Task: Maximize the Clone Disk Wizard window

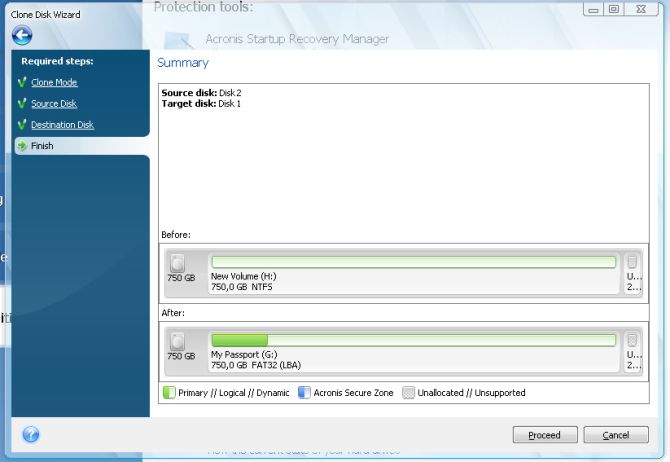Action: [x=614, y=9]
